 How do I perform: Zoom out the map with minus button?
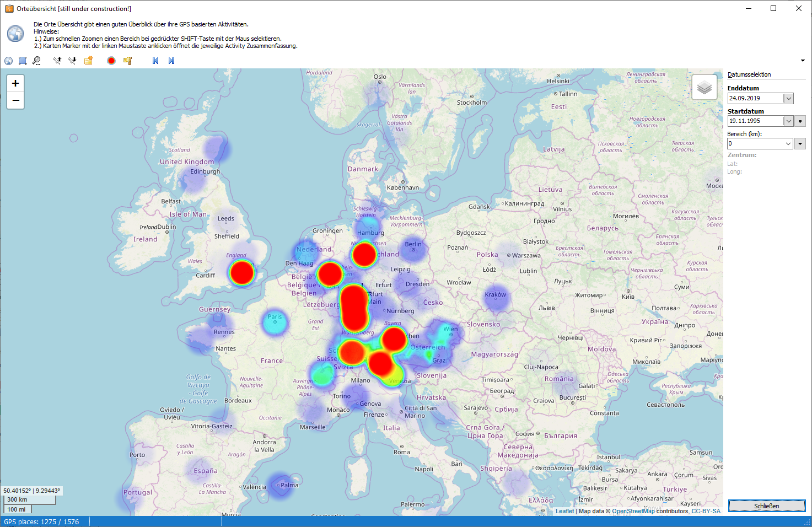(x=15, y=100)
